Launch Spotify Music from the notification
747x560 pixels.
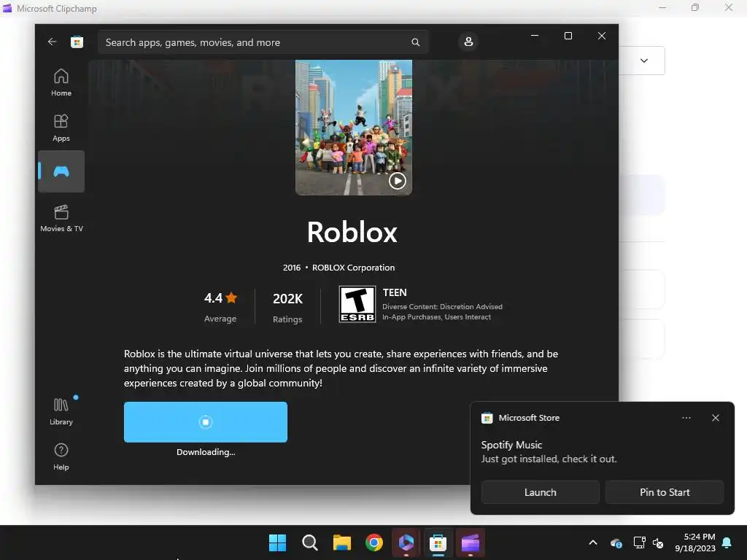click(x=541, y=492)
